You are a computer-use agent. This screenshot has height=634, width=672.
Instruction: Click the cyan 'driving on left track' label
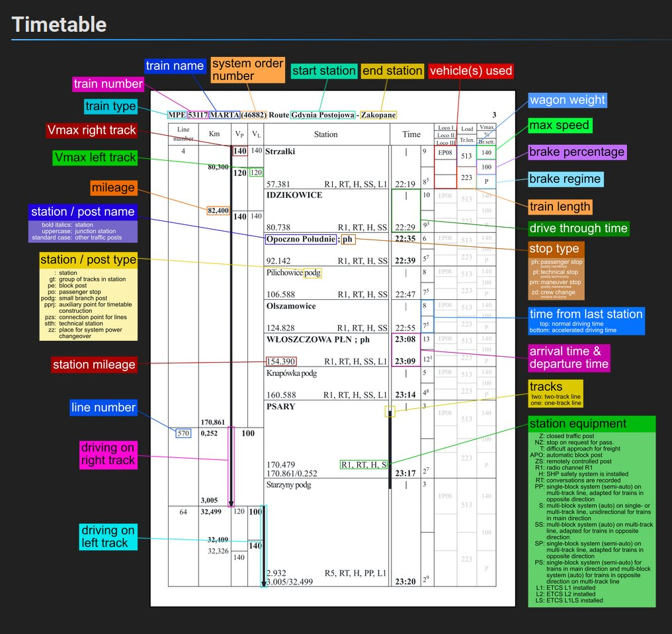108,536
